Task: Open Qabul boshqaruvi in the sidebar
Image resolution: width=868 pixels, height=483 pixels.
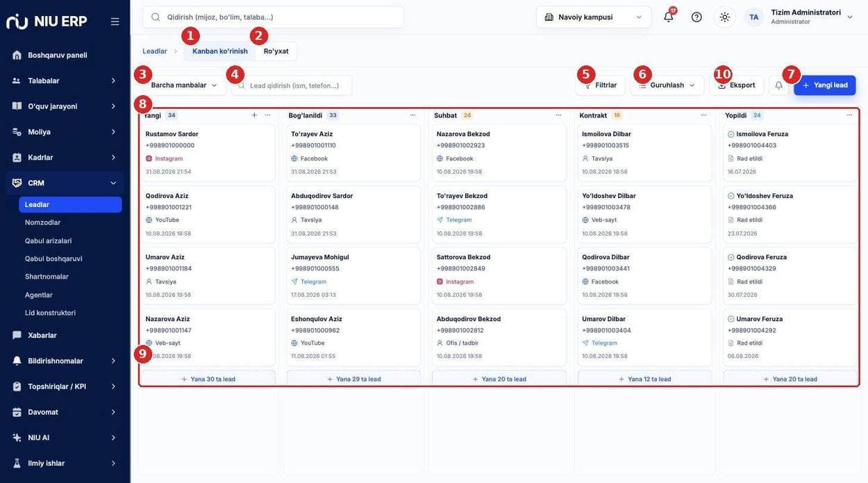Action: 53,259
